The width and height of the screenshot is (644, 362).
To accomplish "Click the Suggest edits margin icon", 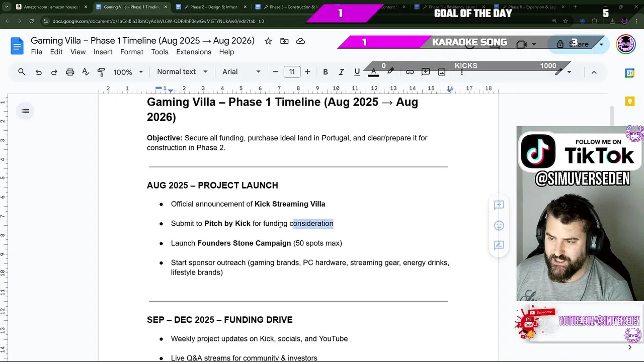I will pos(499,245).
